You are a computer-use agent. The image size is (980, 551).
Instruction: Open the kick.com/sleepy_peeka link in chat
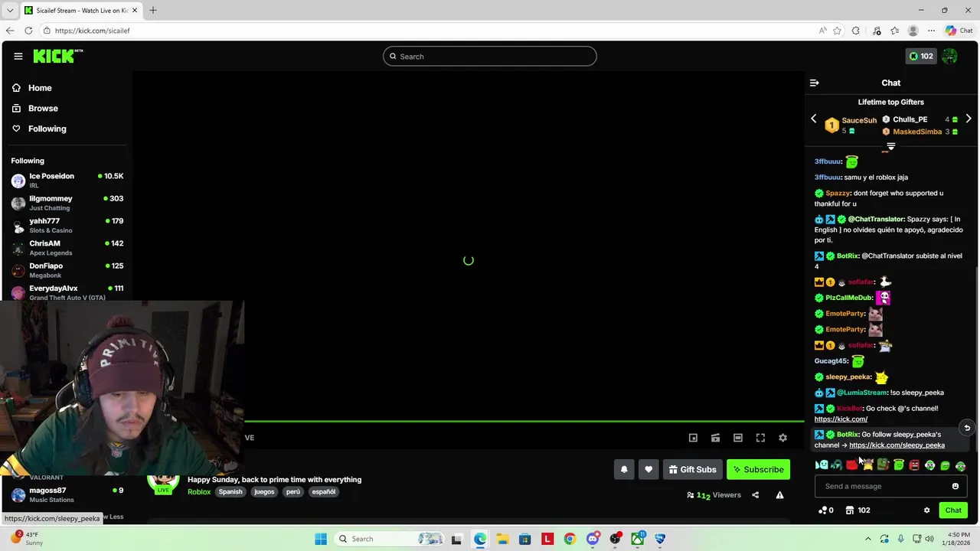coord(897,445)
